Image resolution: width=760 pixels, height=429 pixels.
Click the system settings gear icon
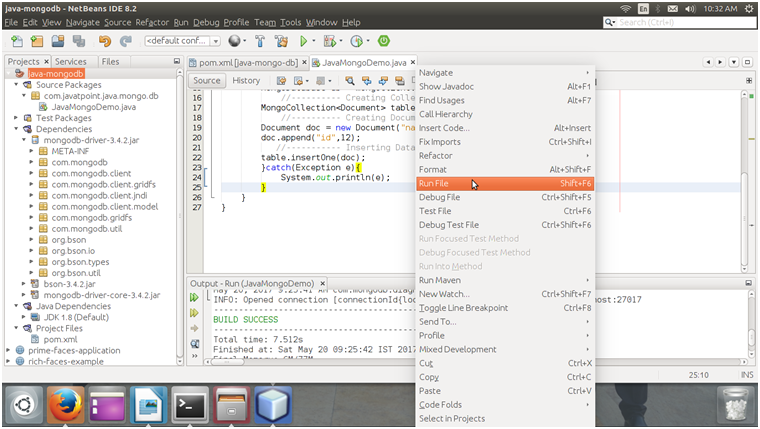[x=749, y=9]
